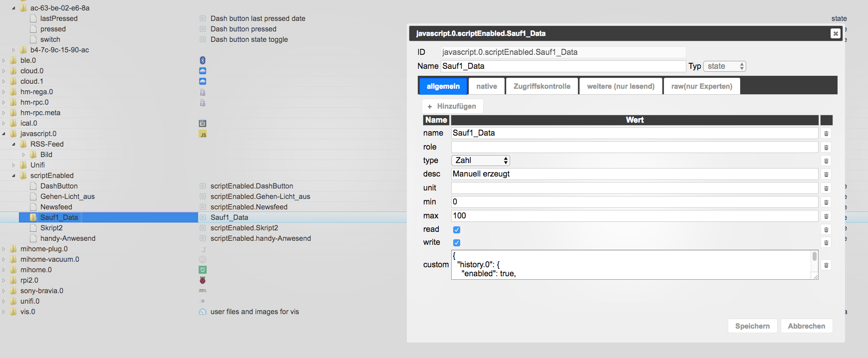Delete the desc property via trash icon
868x358 pixels.
826,175
